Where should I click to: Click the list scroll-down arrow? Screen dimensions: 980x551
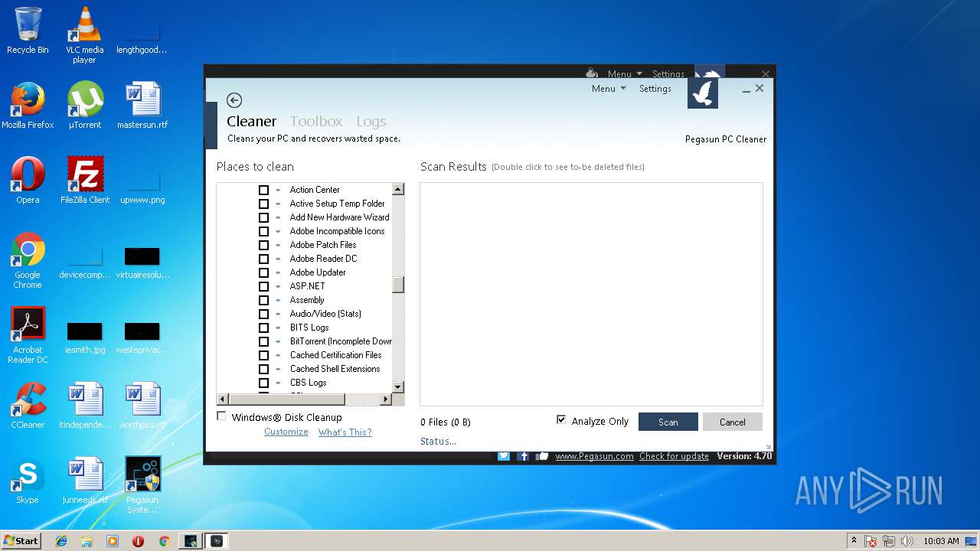[x=398, y=387]
